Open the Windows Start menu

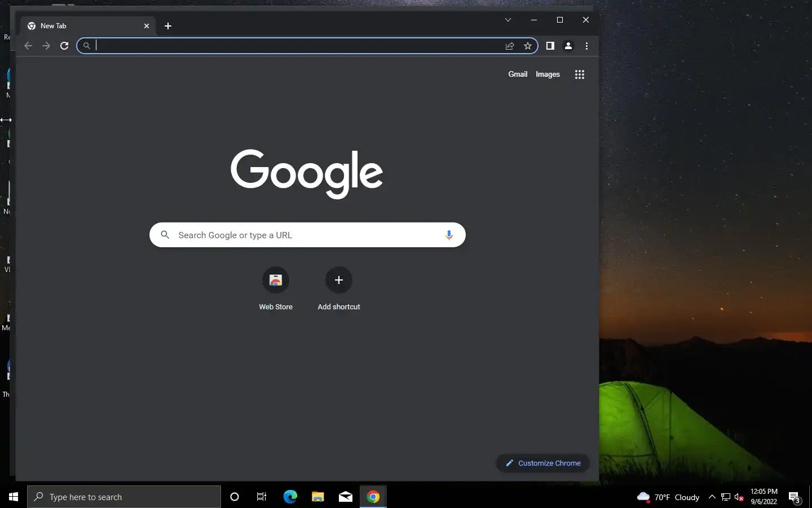pyautogui.click(x=14, y=497)
